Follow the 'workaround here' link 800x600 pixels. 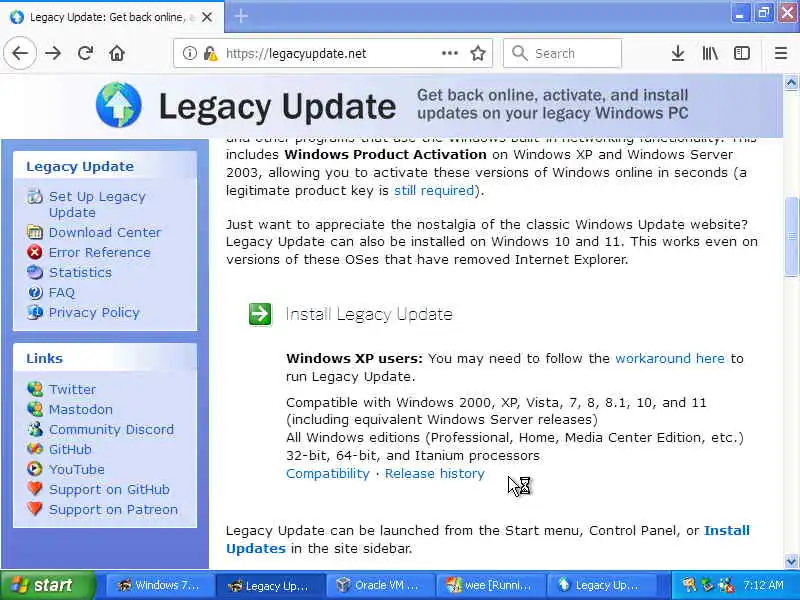[670, 358]
